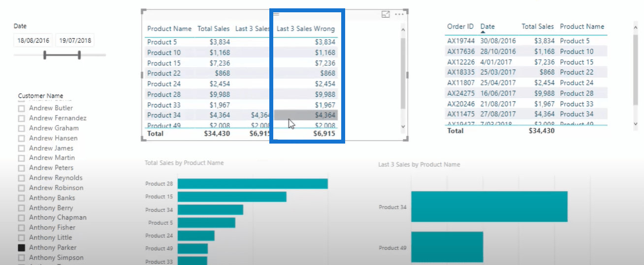Image resolution: width=644 pixels, height=265 pixels.
Task: Select Product 34 bar in Total Sales chart
Action: pyautogui.click(x=210, y=210)
